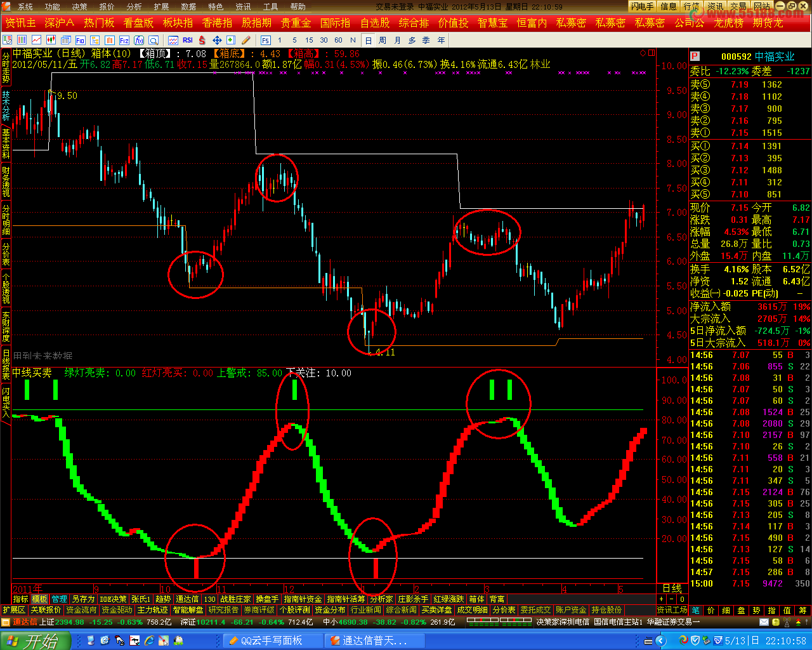This screenshot has width=812, height=650.
Task: Select the 季 quarterly period button
Action: (x=426, y=40)
